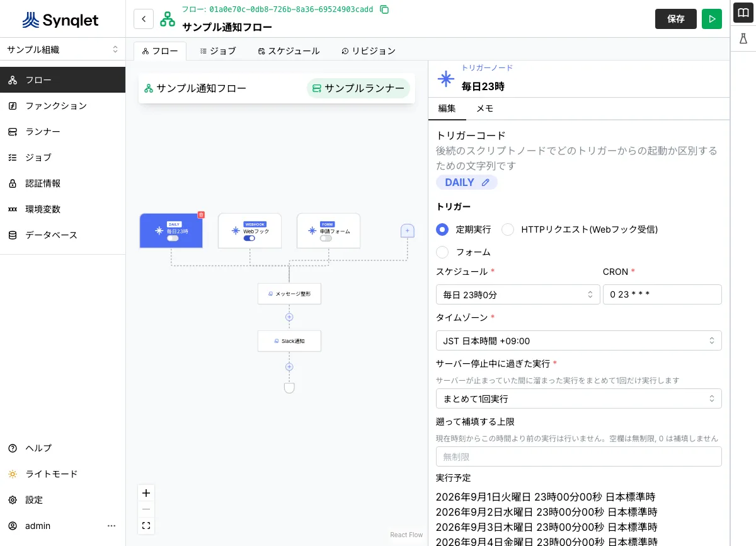Open the flask test panel icon
The height and width of the screenshot is (546, 756).
point(743,38)
